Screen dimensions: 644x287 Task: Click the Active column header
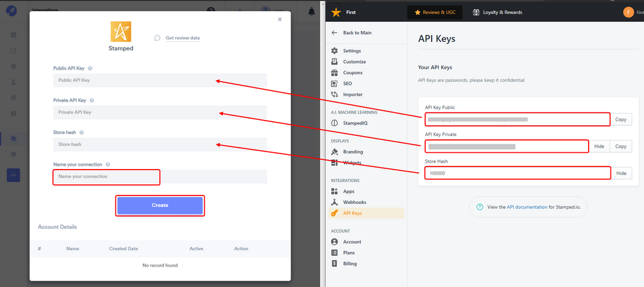(x=196, y=249)
